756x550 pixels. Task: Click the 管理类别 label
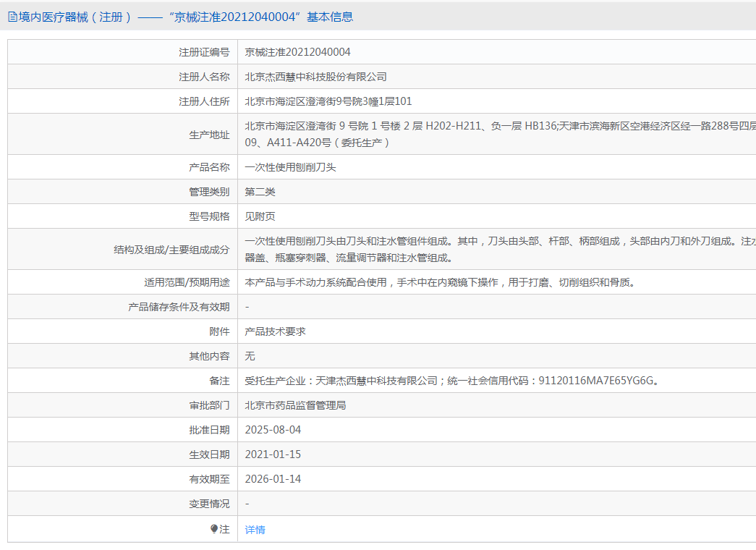coord(209,192)
